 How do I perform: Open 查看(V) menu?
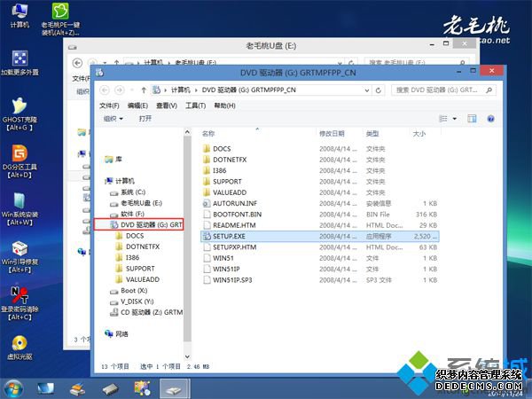click(x=167, y=106)
